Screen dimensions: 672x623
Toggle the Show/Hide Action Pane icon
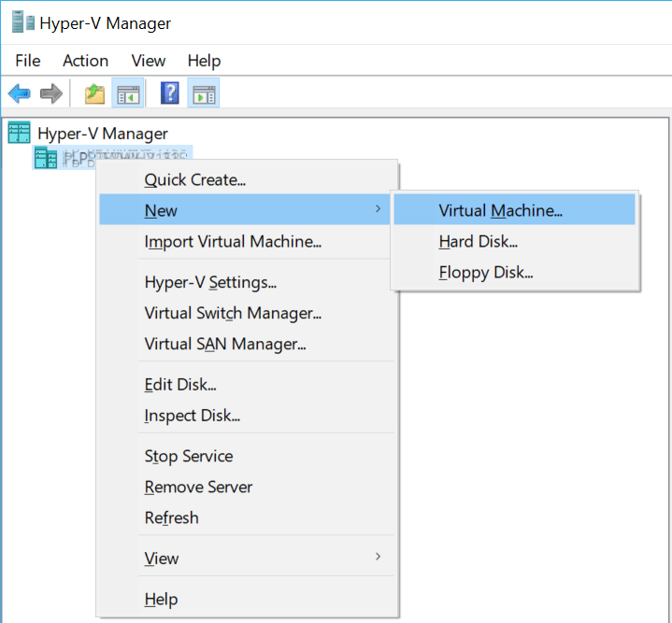204,92
